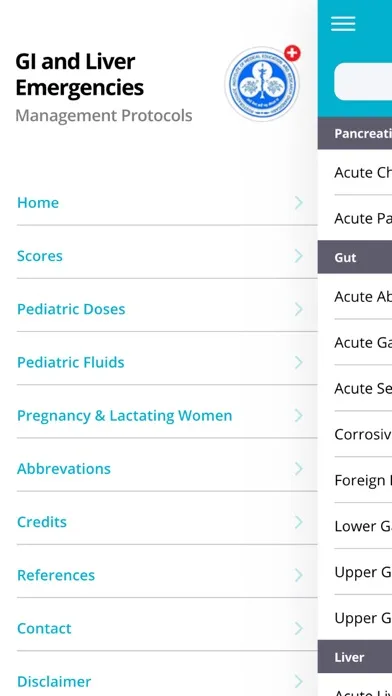The image size is (392, 696).
Task: Select the Gut section header
Action: [x=355, y=257]
